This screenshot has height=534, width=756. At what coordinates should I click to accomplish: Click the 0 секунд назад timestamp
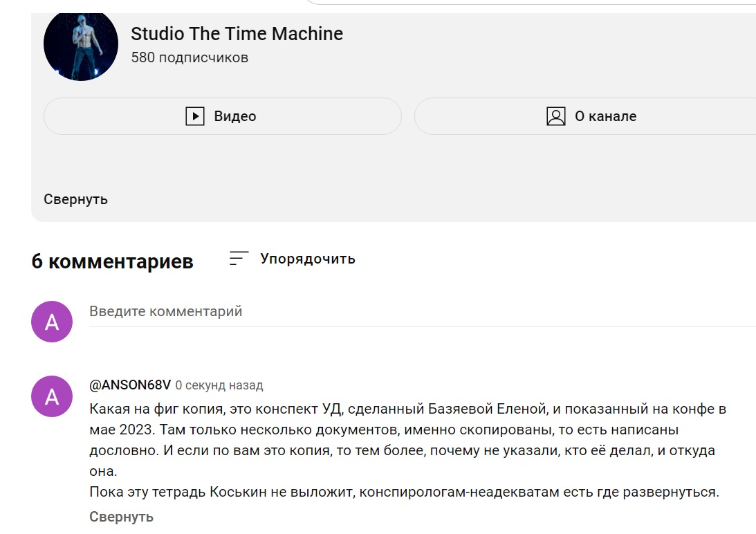coord(219,385)
